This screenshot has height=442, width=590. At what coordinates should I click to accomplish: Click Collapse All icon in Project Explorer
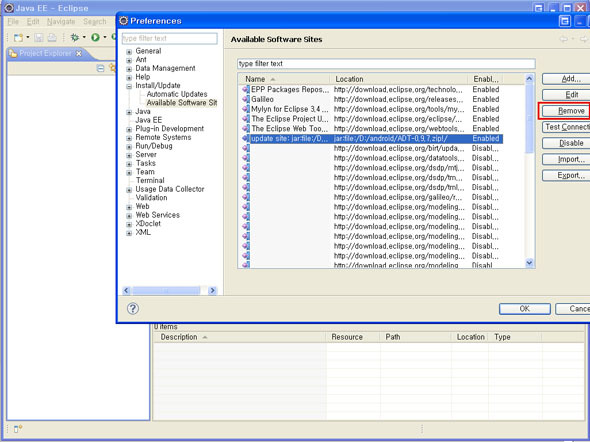point(100,68)
